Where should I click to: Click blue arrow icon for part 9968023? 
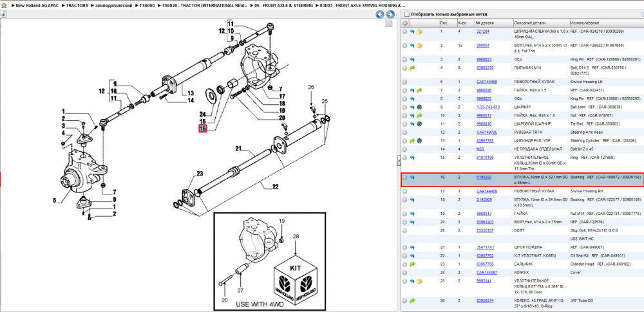click(x=412, y=60)
